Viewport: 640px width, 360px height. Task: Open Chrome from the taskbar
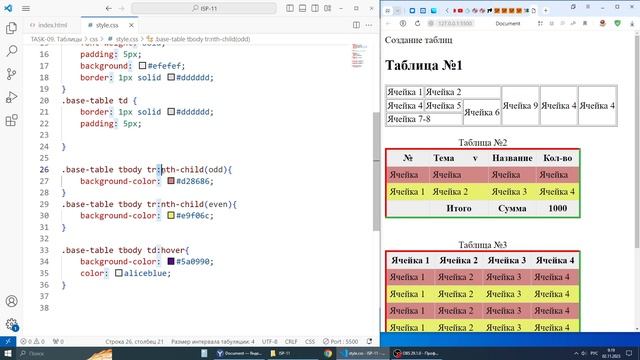pyautogui.click(x=328, y=353)
